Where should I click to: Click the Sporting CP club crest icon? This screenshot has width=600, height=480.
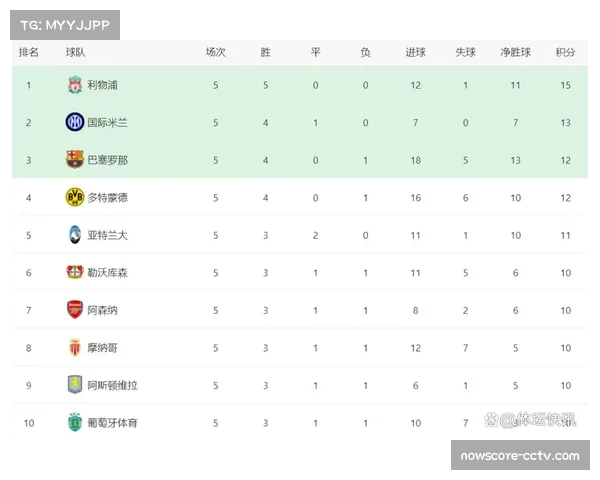(75, 423)
